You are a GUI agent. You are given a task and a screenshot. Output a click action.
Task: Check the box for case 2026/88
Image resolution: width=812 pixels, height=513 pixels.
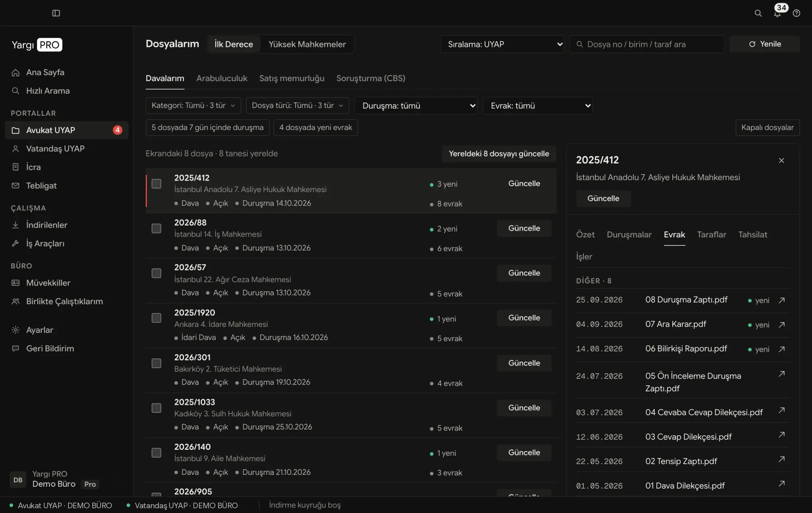coord(156,228)
